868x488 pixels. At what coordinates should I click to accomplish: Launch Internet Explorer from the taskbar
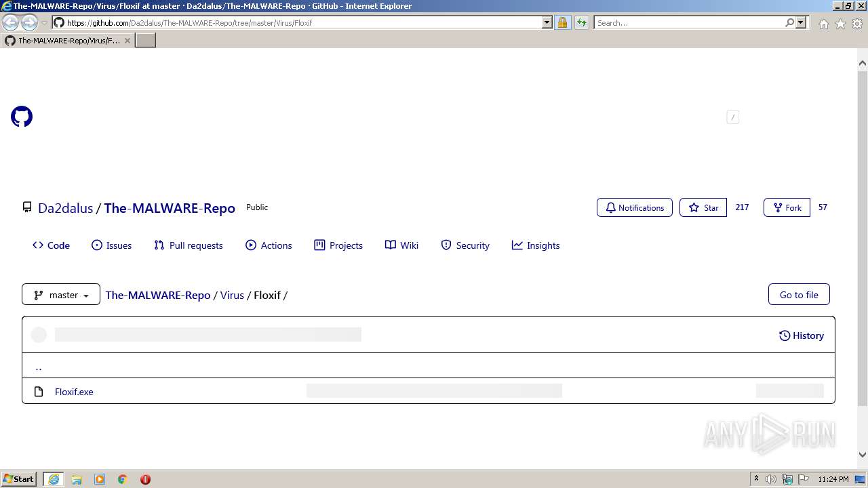click(x=54, y=479)
